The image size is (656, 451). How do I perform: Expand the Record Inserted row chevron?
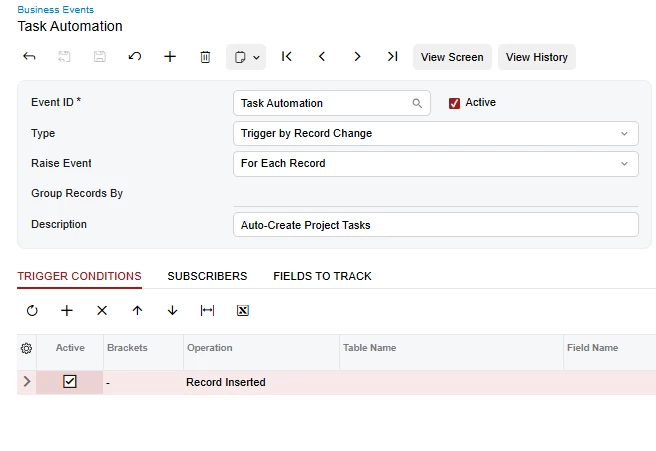click(x=27, y=382)
